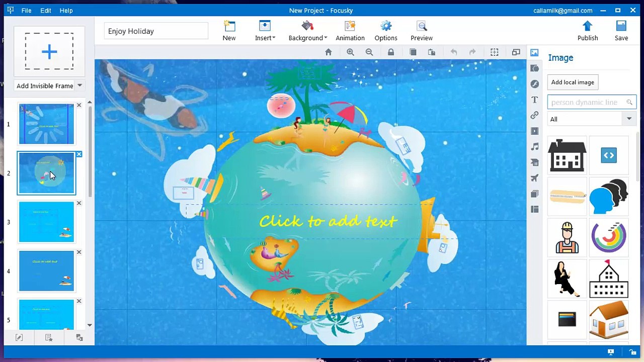The image size is (644, 362).
Task: Select frame 1 thumbnail
Action: pyautogui.click(x=46, y=124)
